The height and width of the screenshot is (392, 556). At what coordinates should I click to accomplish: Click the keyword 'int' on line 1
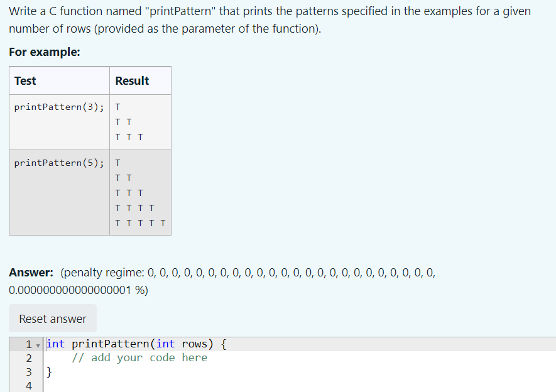(x=54, y=344)
